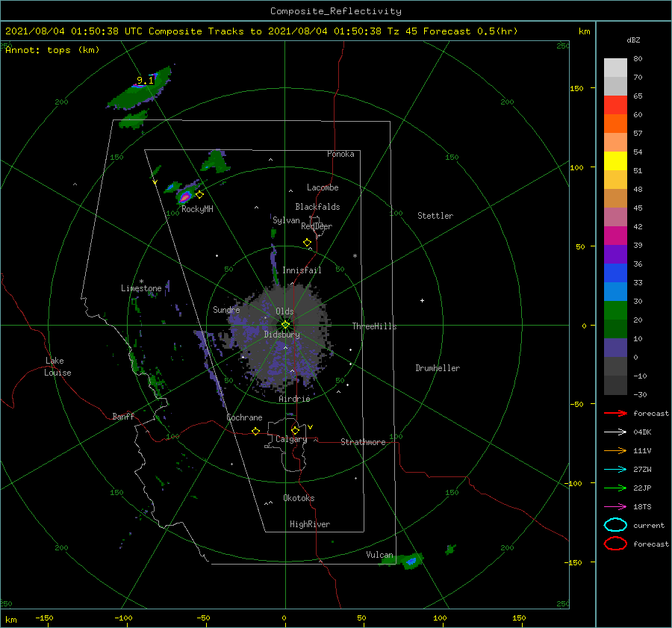The height and width of the screenshot is (628, 672).
Task: Click the 'Annot: tops (km)' annotation label
Action: coord(52,50)
